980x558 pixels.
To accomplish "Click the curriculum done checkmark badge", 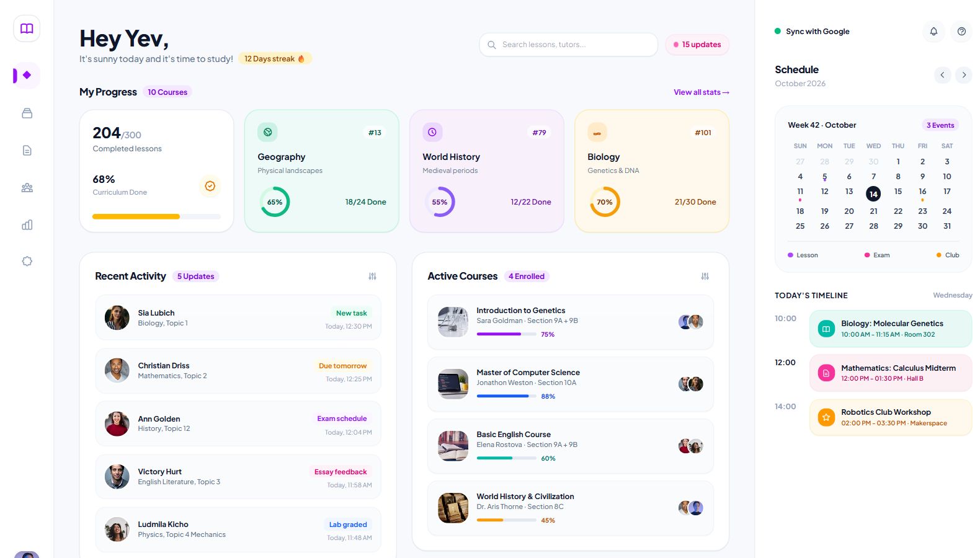I will pos(210,186).
